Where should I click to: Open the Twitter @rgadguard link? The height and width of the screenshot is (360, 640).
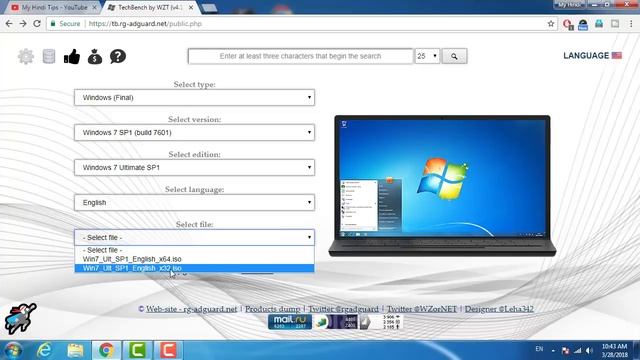coord(343,309)
